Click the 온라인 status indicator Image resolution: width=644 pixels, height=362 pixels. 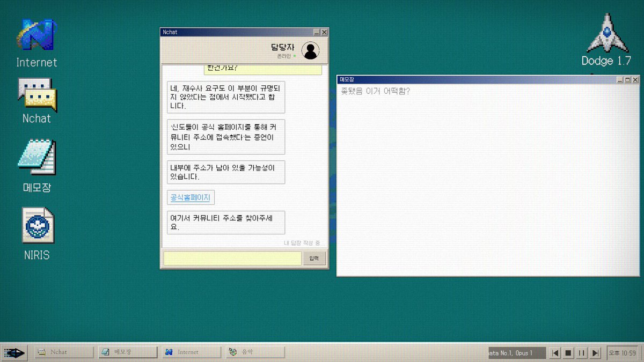[x=287, y=56]
